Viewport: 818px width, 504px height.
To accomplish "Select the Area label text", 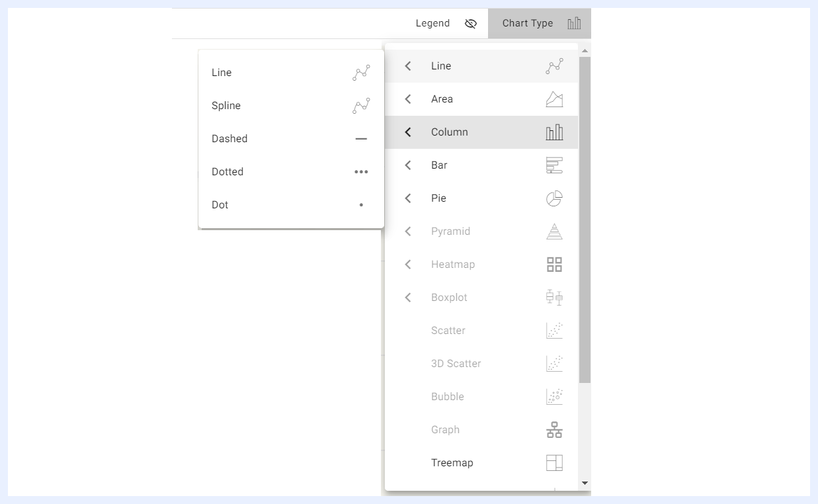I will coord(442,99).
